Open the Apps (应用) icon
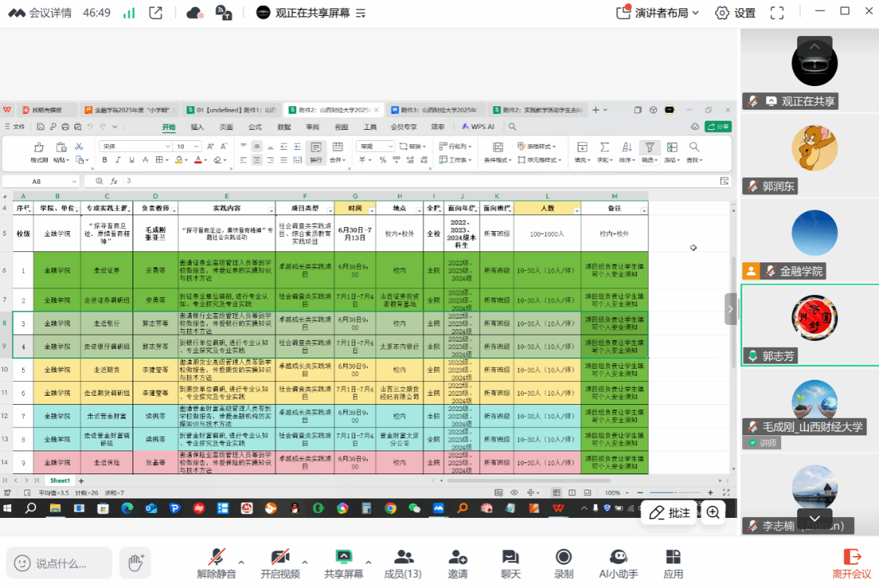Screen dimensions: 879x588 pyautogui.click(x=673, y=557)
